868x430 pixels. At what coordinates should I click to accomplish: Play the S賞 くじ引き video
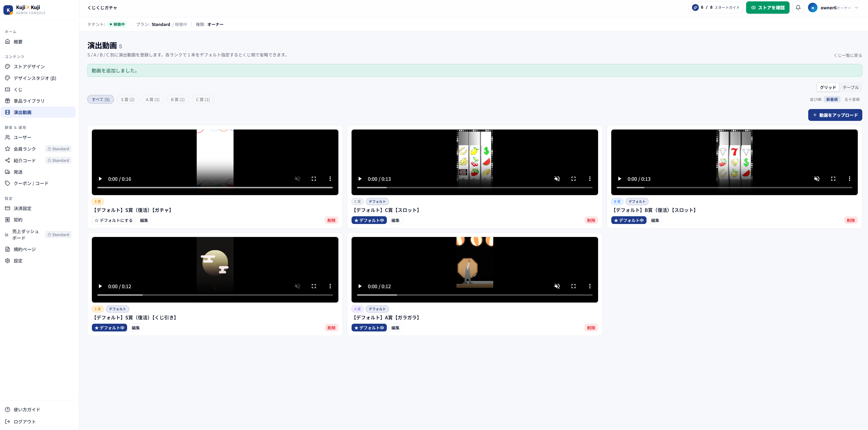[x=100, y=286]
